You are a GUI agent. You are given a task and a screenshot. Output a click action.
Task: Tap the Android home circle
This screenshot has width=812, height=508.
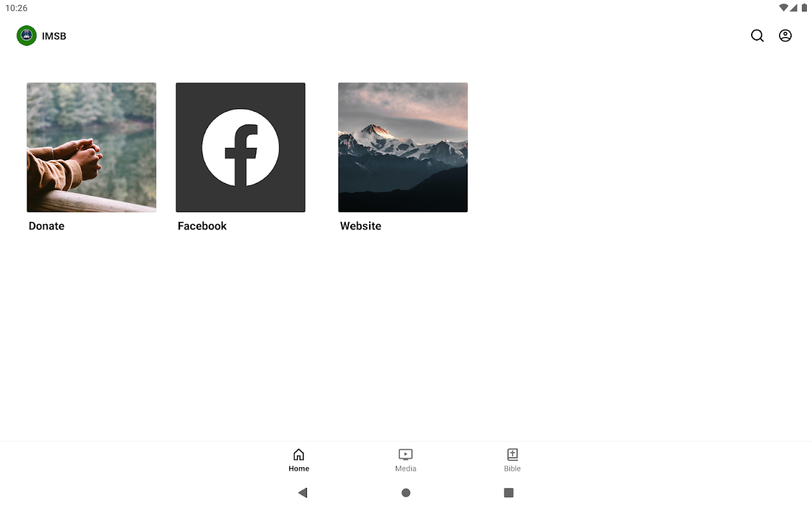pos(406,493)
